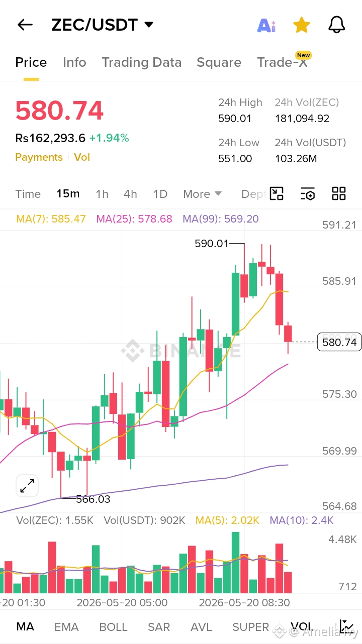Switch to the Price tab
The image size is (362, 644).
(31, 62)
